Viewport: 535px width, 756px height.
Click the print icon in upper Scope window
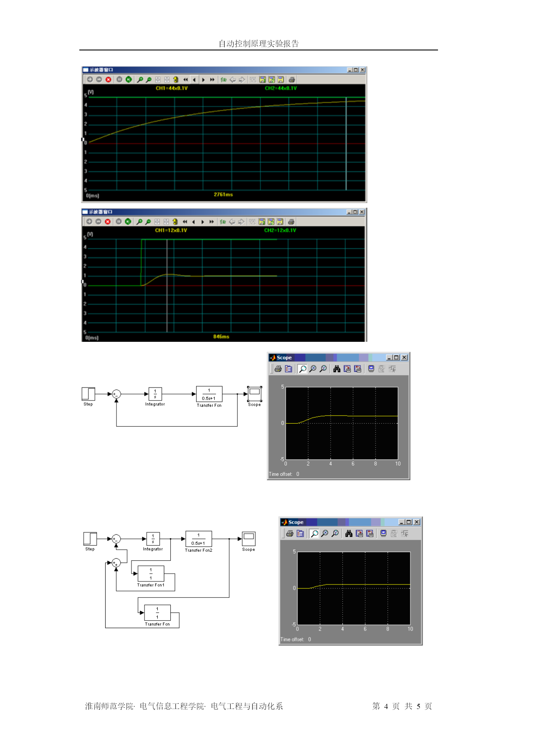[x=278, y=369]
